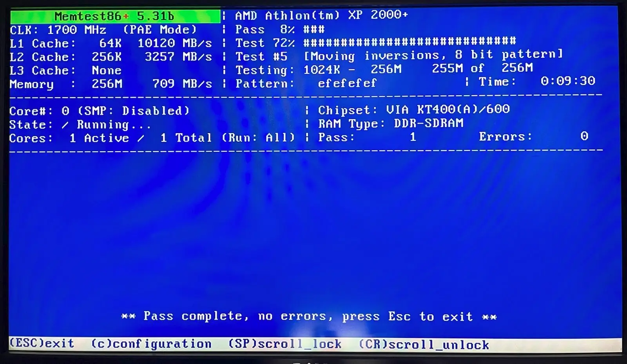Screen dimensions: 627x364
Task: Click the Memtest86+ 5.31b title banner
Action: point(115,16)
